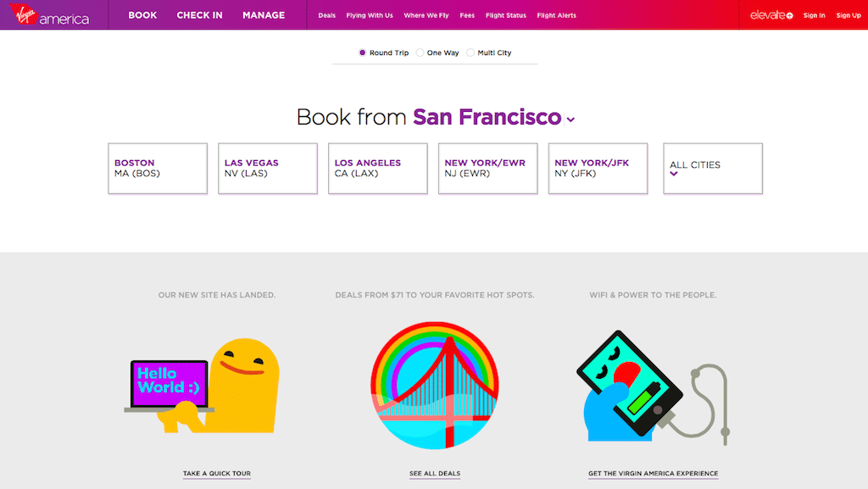Select the Round Trip radio button
Image resolution: width=868 pixels, height=489 pixels.
(x=363, y=53)
